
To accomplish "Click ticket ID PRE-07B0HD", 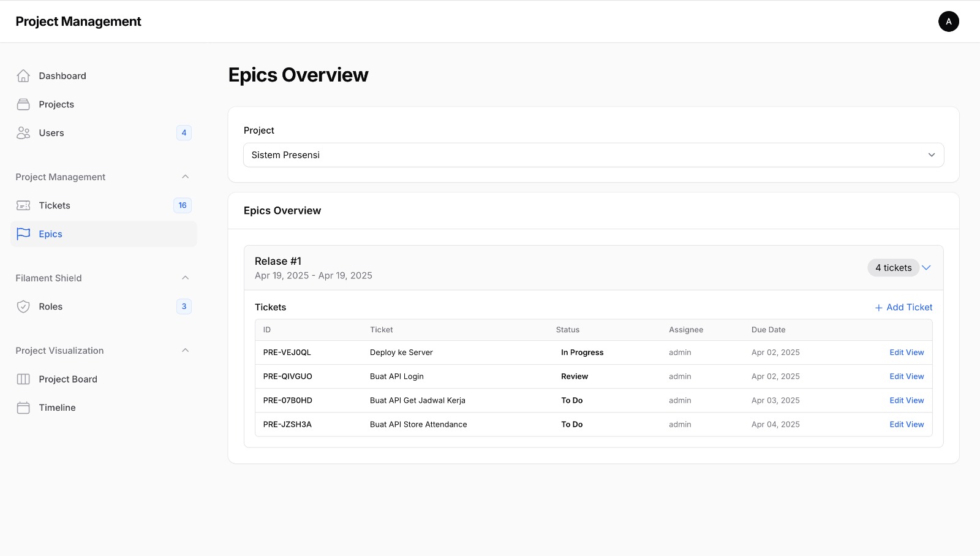I will [x=288, y=400].
